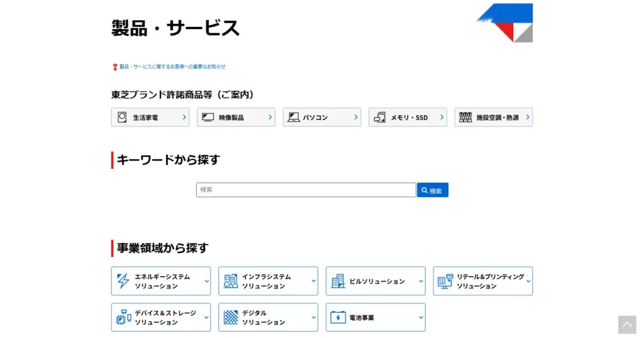644x338 pixels.
Task: Expand デバイス&ストレージソリューション chevron
Action: (206, 317)
